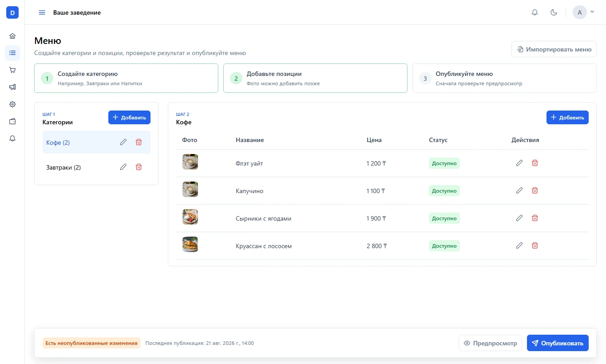Click the Капучино photo thumbnail
The height and width of the screenshot is (364, 606).
pos(190,189)
